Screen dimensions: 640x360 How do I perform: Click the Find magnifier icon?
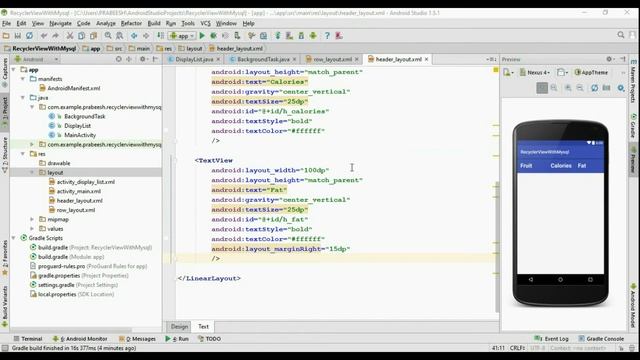[x=108, y=36]
